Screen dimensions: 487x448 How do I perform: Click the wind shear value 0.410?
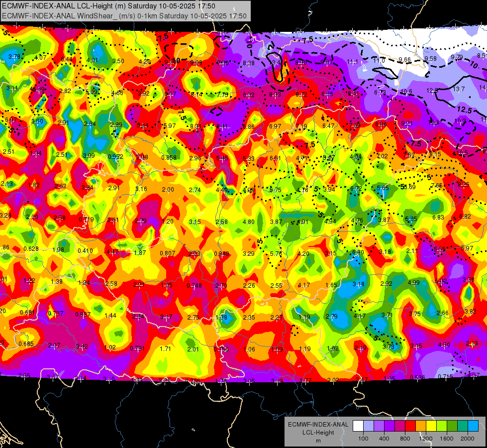point(86,250)
